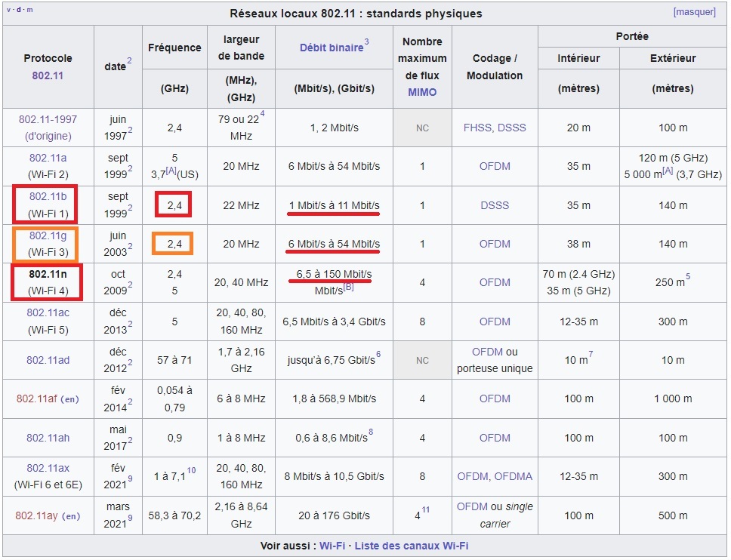
Task: Follow footnote 3 next to Débit binaire
Action: tap(367, 42)
